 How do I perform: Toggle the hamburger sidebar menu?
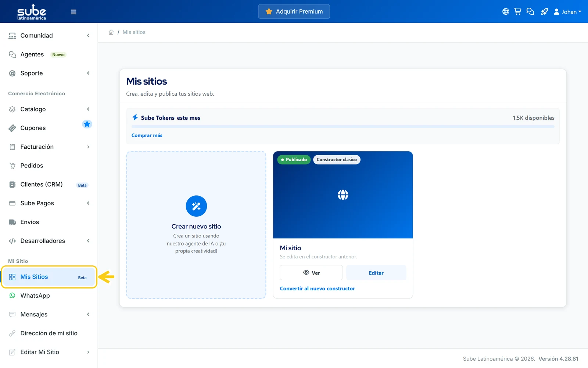73,12
